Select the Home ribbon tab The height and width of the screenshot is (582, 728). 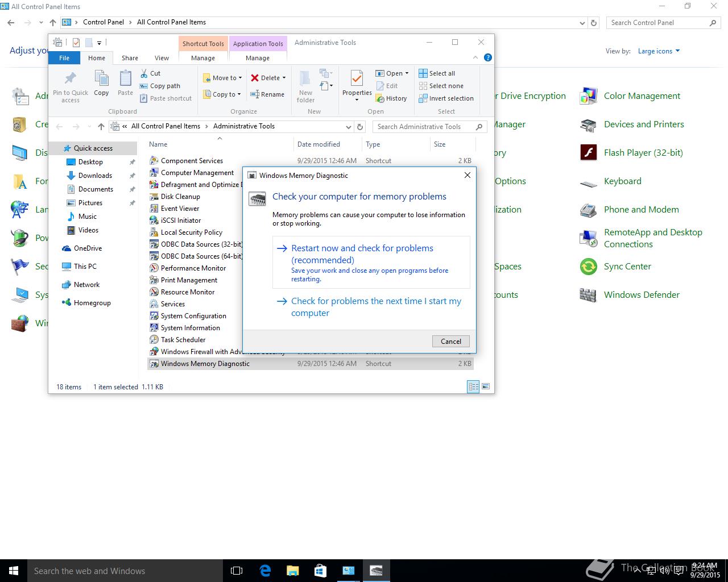click(97, 58)
